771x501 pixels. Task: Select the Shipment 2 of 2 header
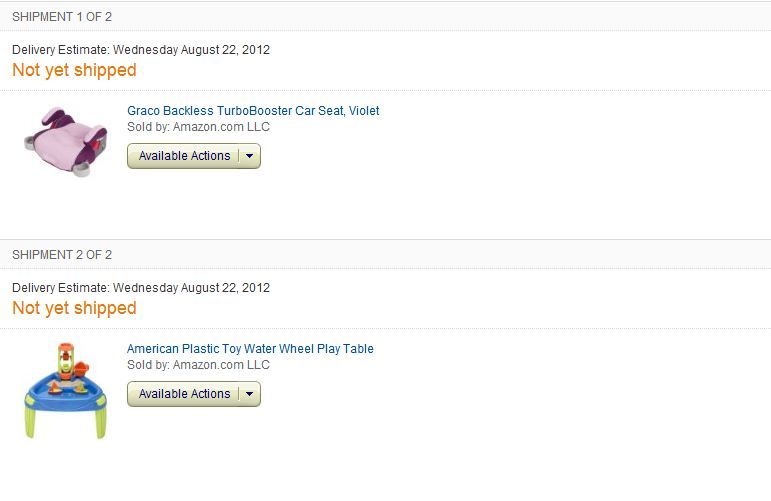click(x=62, y=255)
